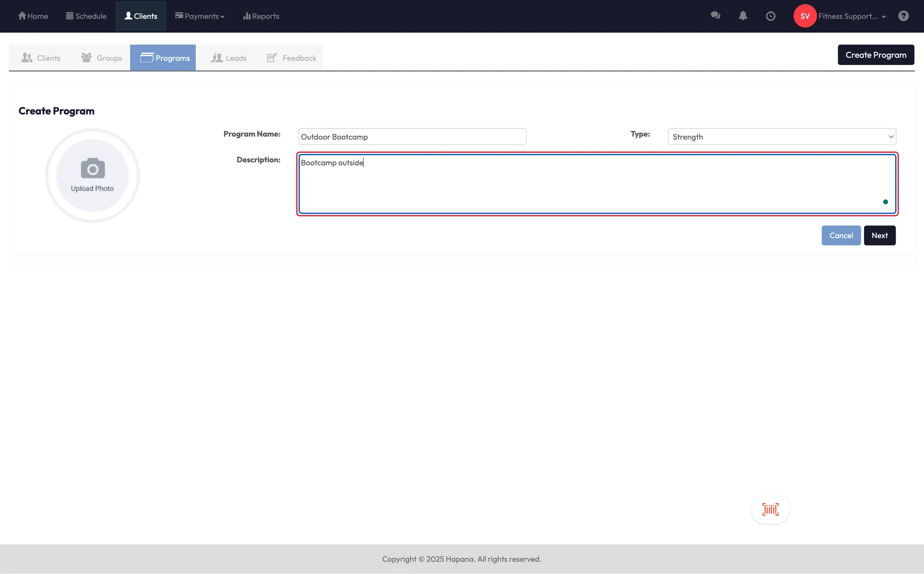Open the chat messages icon
Screen dimensions: 924x574
point(715,16)
